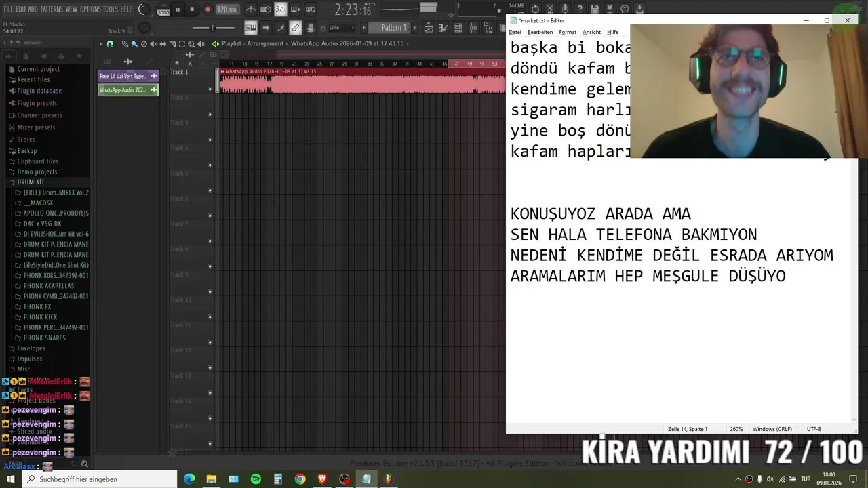Select the paint brush tool in playlist
Image resolution: width=868 pixels, height=488 pixels.
(x=134, y=43)
